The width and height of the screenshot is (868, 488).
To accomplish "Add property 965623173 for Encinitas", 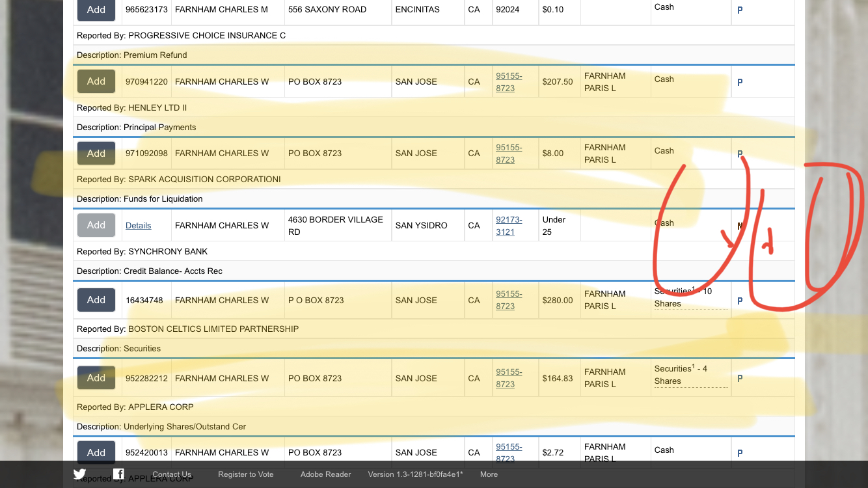I will click(96, 9).
